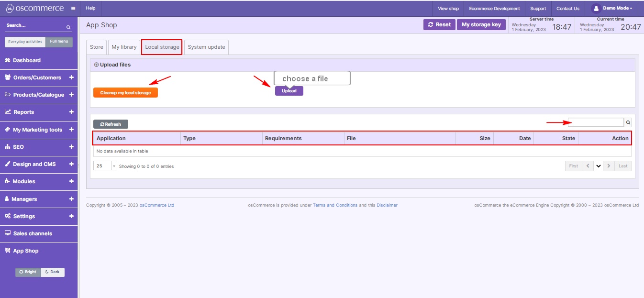
Task: Switch to Everyday activities menu mode
Action: (x=25, y=42)
